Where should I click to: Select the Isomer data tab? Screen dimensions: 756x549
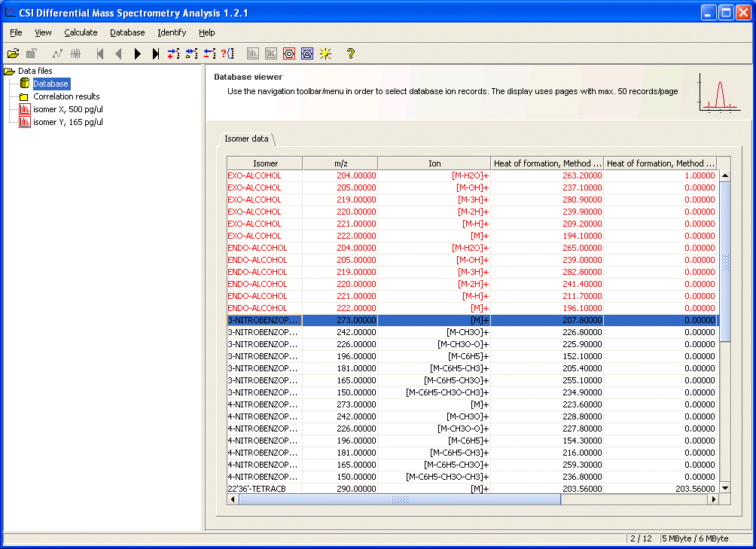(x=246, y=139)
